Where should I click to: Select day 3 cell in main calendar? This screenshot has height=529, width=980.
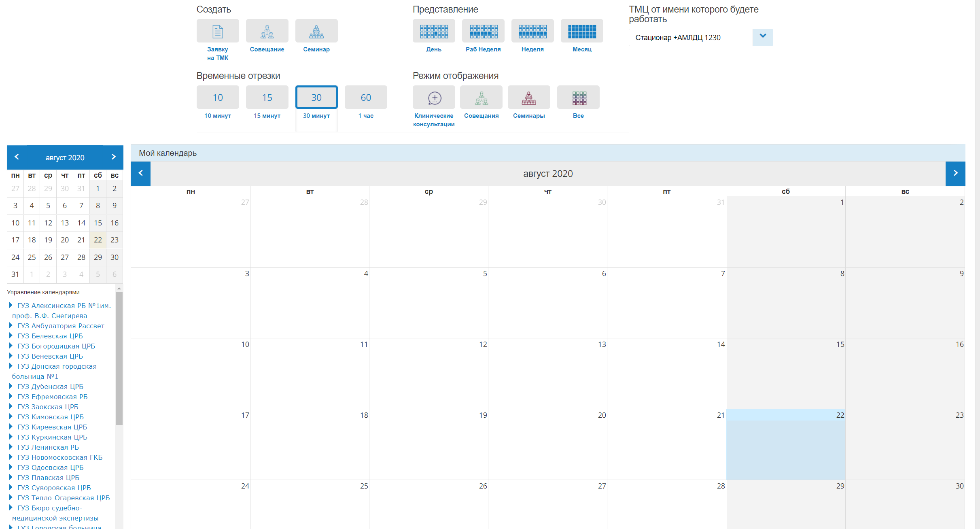coord(191,303)
